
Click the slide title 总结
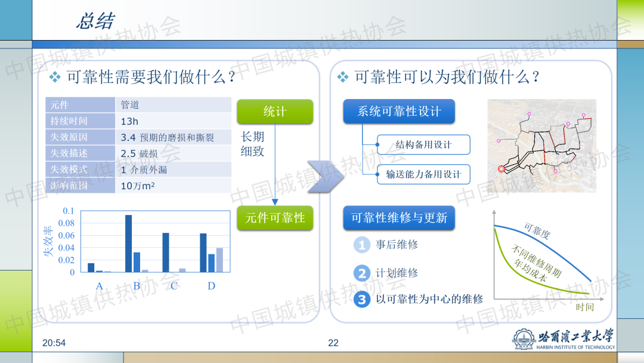tap(95, 21)
